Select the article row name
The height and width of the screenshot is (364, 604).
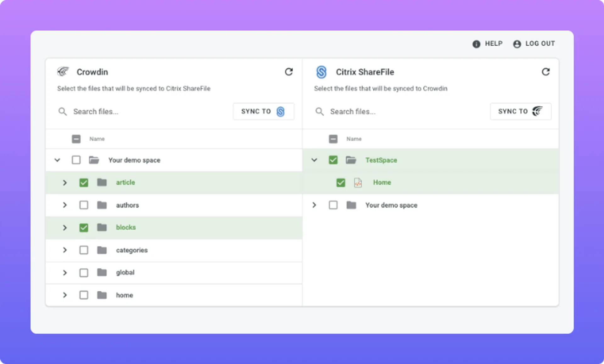click(126, 182)
